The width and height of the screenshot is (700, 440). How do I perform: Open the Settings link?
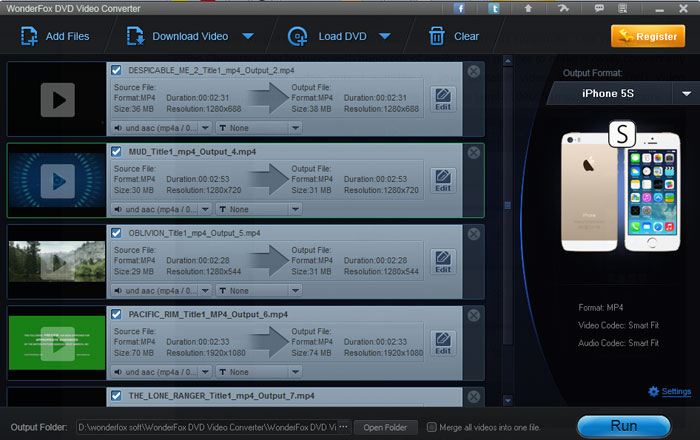tap(676, 391)
